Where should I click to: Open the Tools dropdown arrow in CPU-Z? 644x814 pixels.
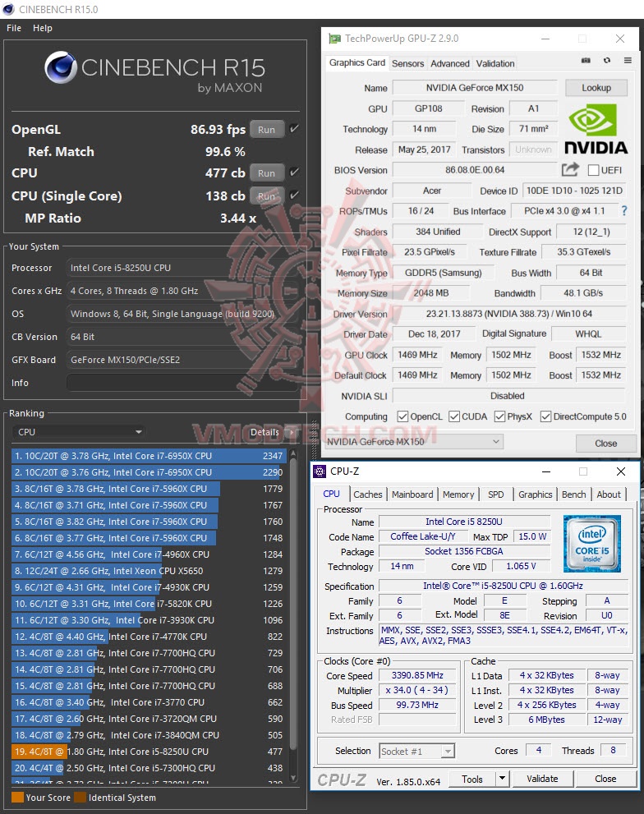coord(502,779)
